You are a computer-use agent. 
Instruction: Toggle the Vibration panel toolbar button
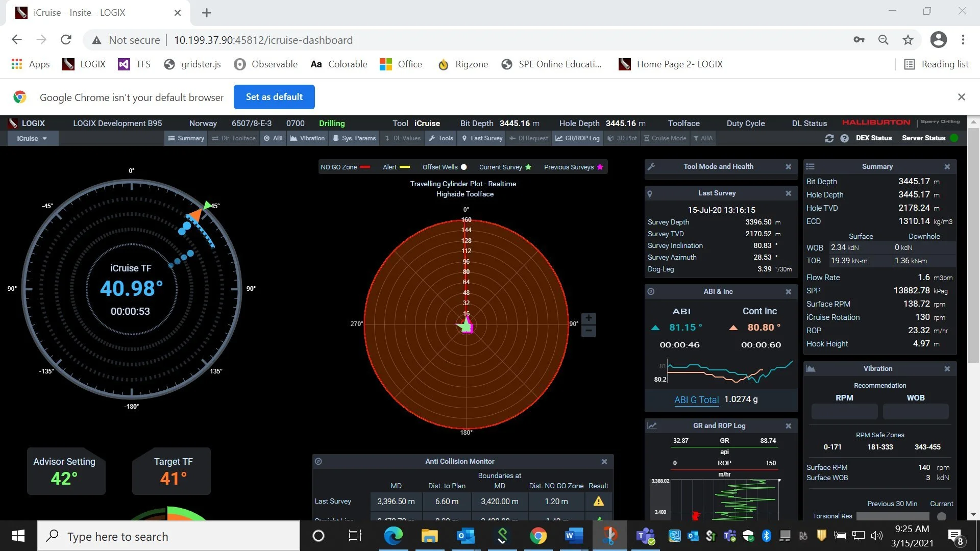point(307,138)
